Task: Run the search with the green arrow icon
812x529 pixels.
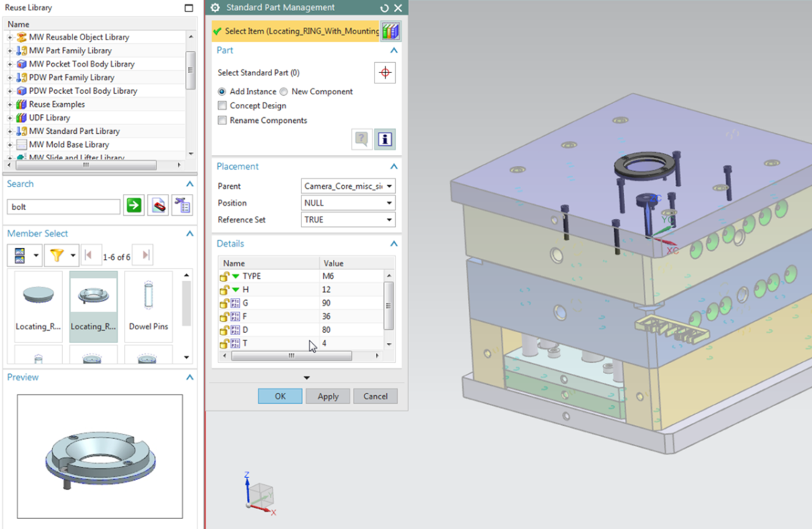Action: (x=133, y=206)
